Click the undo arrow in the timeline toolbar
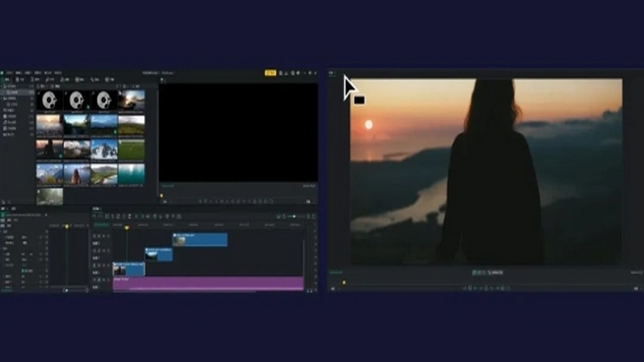Image resolution: width=644 pixels, height=362 pixels. point(96,217)
